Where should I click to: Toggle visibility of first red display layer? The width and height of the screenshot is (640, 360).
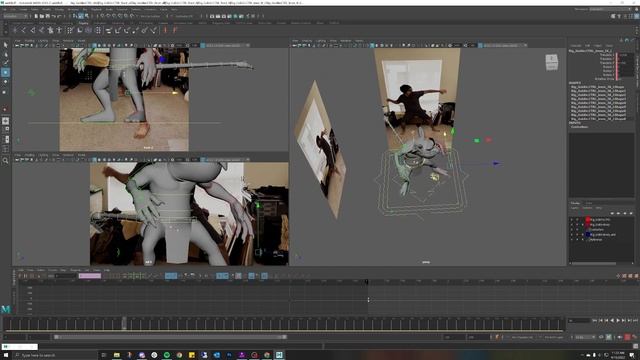pyautogui.click(x=571, y=220)
